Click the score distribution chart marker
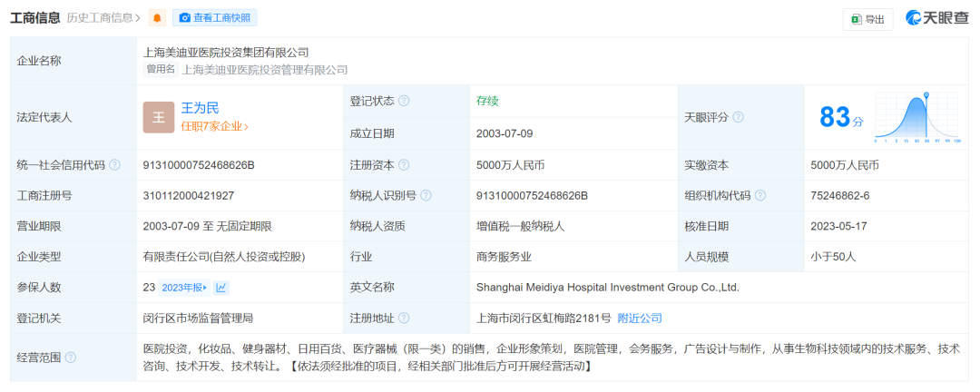 point(926,96)
